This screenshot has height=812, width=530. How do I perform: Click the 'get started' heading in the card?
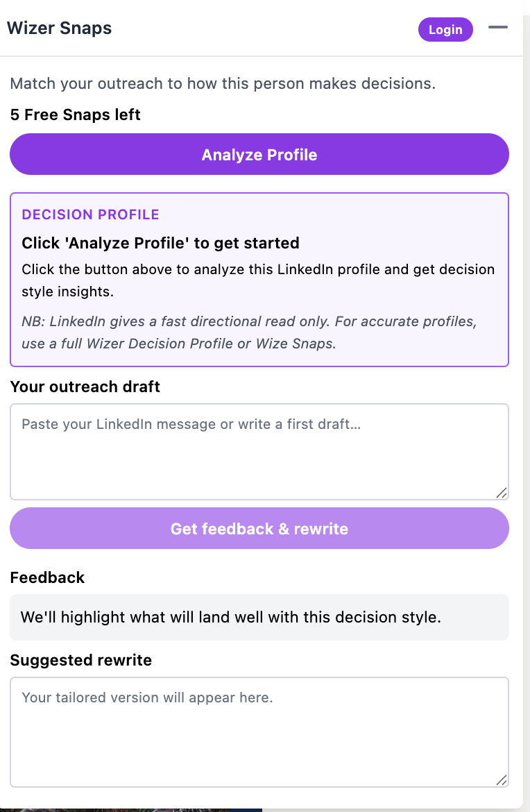[x=161, y=243]
